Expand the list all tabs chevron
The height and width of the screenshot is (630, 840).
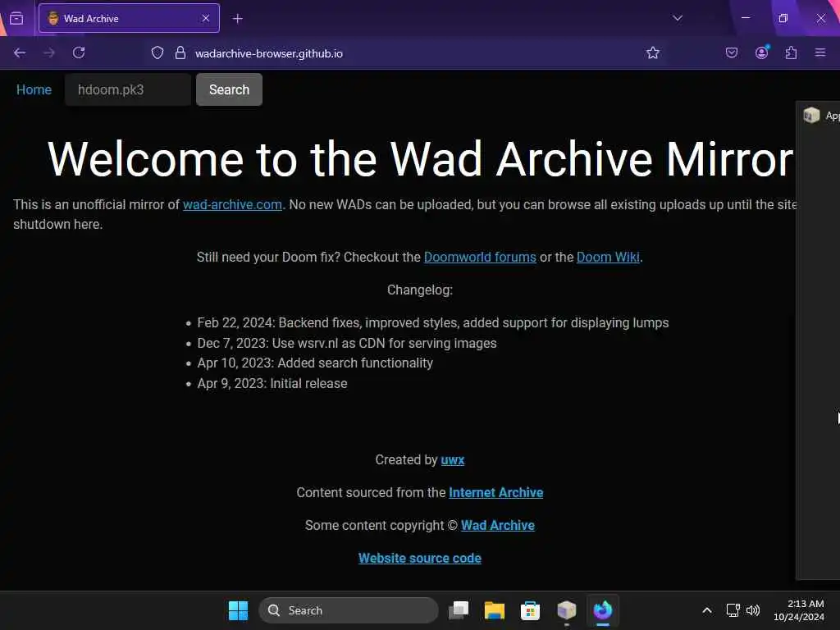click(x=677, y=18)
